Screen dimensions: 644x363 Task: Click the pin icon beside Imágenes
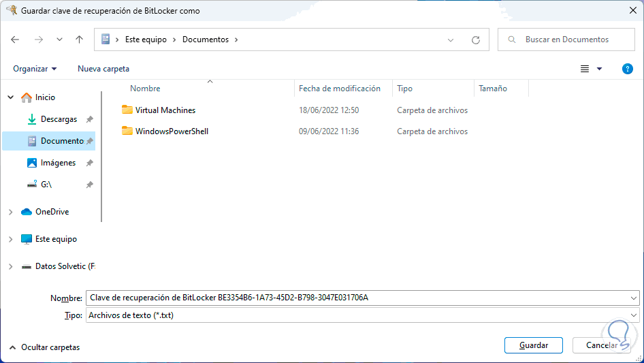coord(90,163)
